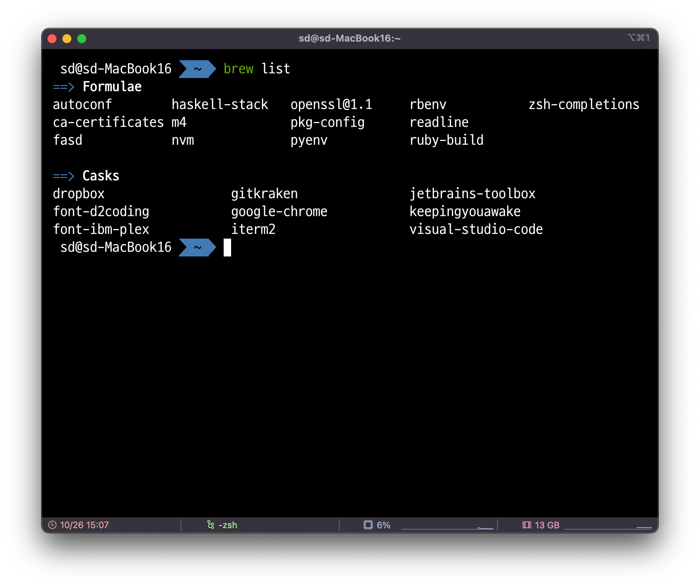Click haskell-stack in formulae list

tap(220, 104)
